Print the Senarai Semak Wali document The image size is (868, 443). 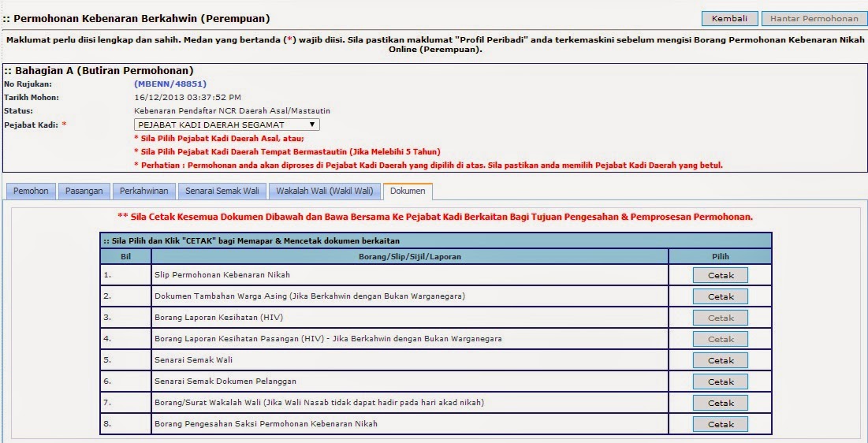721,360
